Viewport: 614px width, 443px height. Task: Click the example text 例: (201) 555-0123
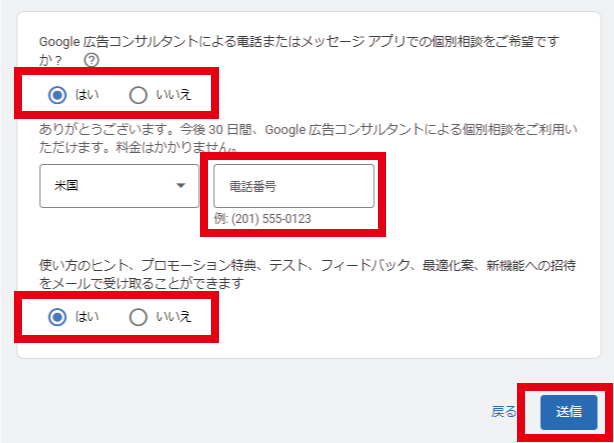262,219
